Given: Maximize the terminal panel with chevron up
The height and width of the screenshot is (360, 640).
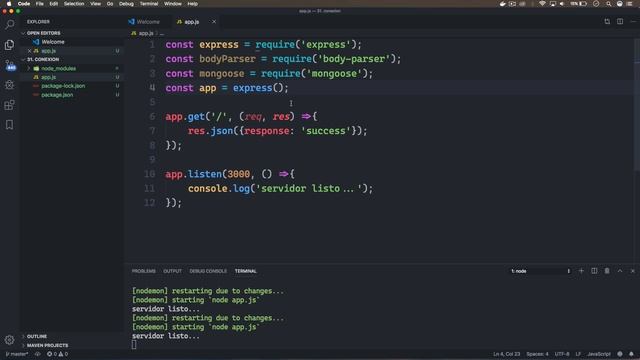Looking at the screenshot, I should click(620, 271).
